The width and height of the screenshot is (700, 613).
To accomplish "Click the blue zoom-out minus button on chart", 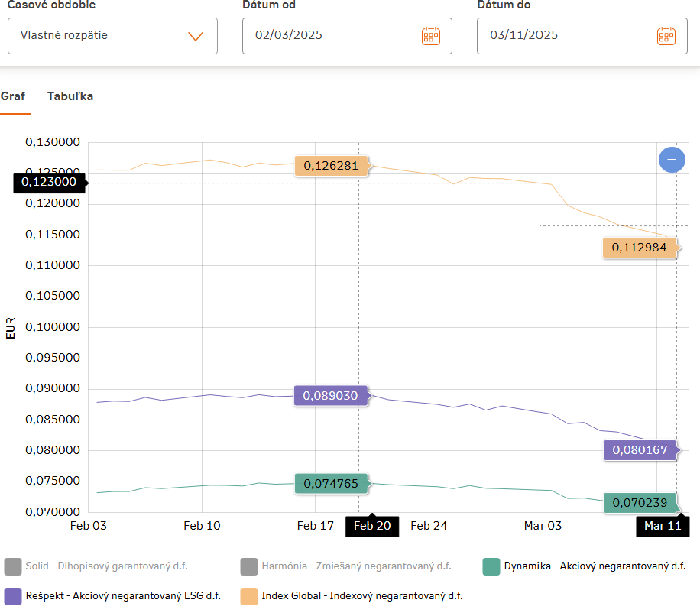I will [672, 160].
